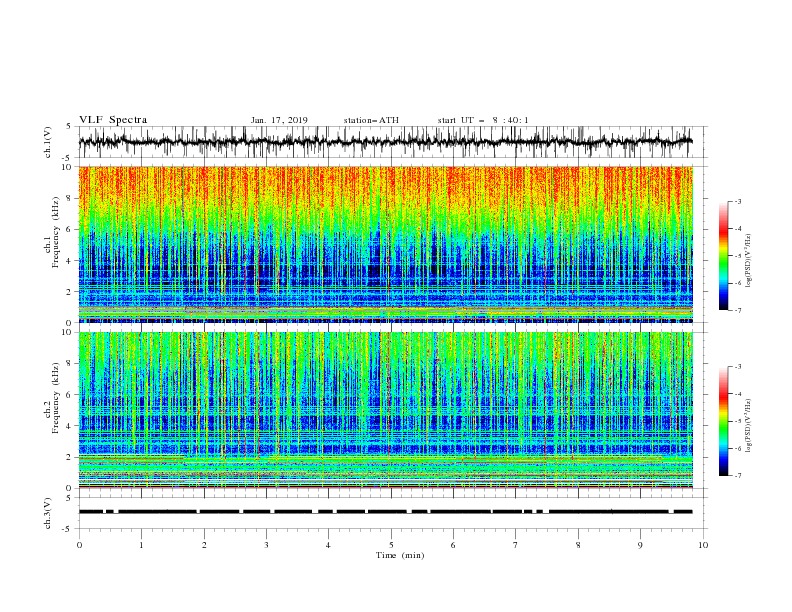
Task: Click tick label "2" on the Time axis
Action: (204, 545)
